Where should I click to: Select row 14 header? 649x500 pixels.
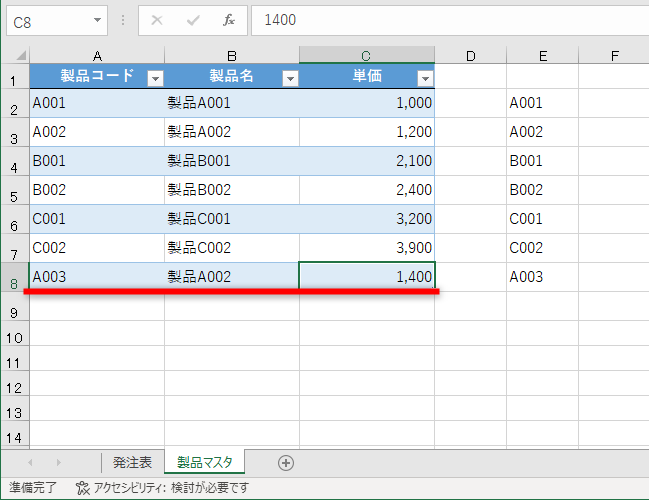[15, 433]
